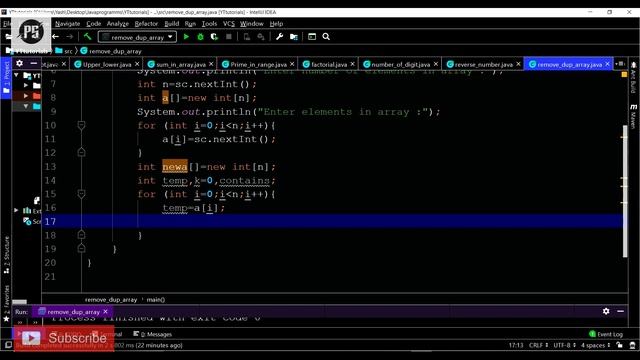Run the program with the green play icon

[186, 37]
